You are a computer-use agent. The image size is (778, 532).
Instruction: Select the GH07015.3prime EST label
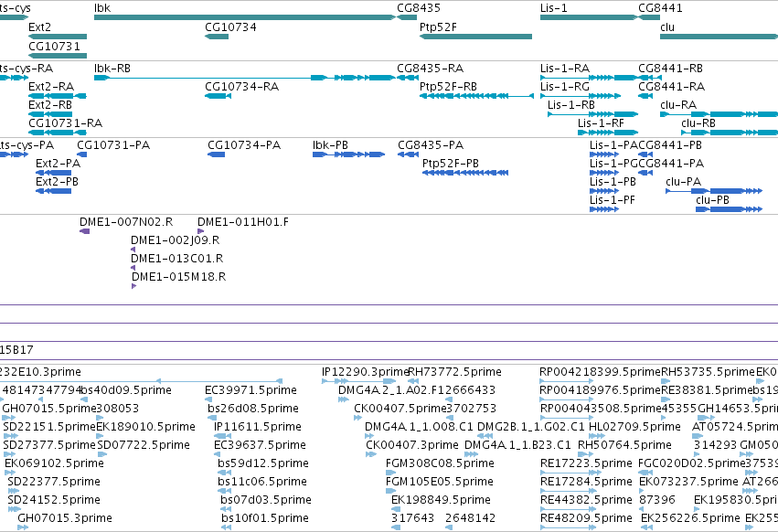(65, 518)
